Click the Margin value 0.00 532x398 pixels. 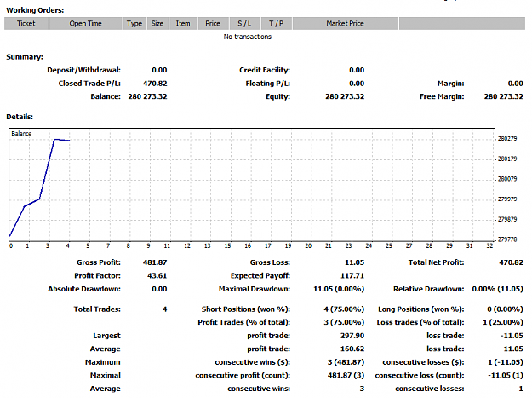pyautogui.click(x=515, y=84)
